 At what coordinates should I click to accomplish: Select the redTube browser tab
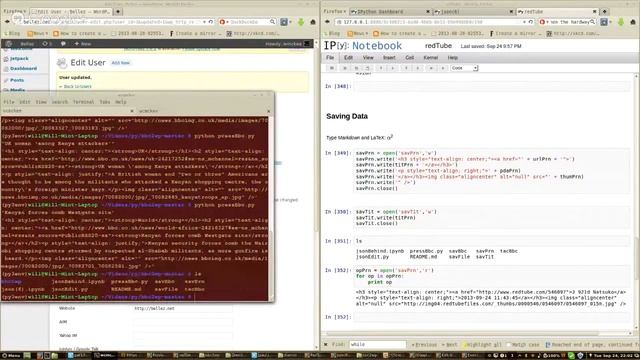pos(557,11)
